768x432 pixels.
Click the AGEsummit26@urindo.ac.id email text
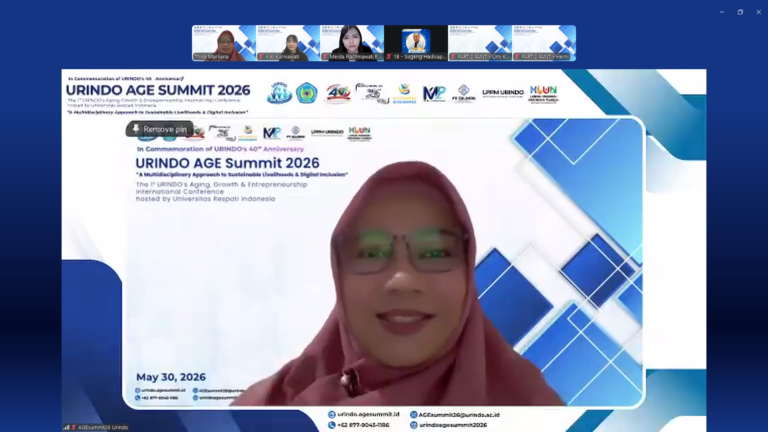click(459, 415)
